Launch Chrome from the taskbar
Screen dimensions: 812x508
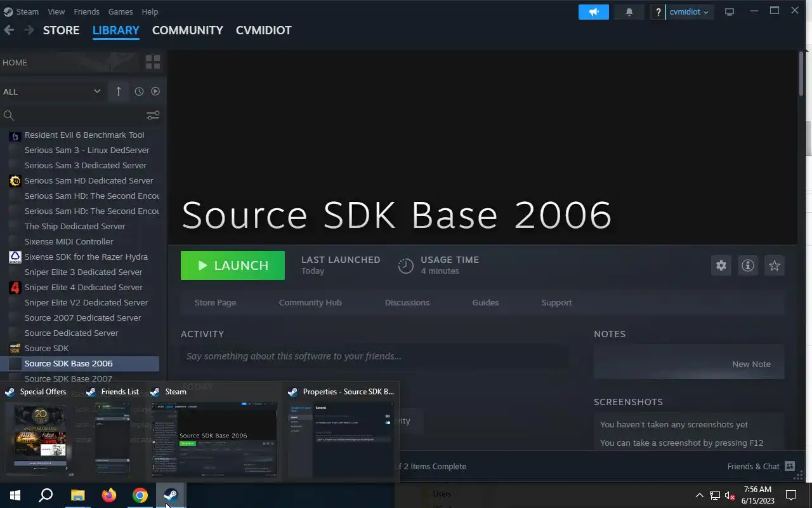pyautogui.click(x=140, y=495)
